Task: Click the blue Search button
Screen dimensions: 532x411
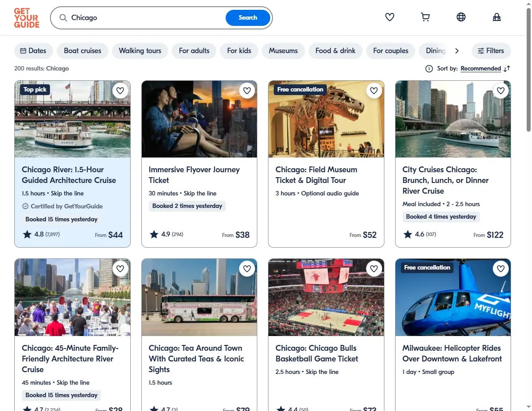Action: point(247,18)
